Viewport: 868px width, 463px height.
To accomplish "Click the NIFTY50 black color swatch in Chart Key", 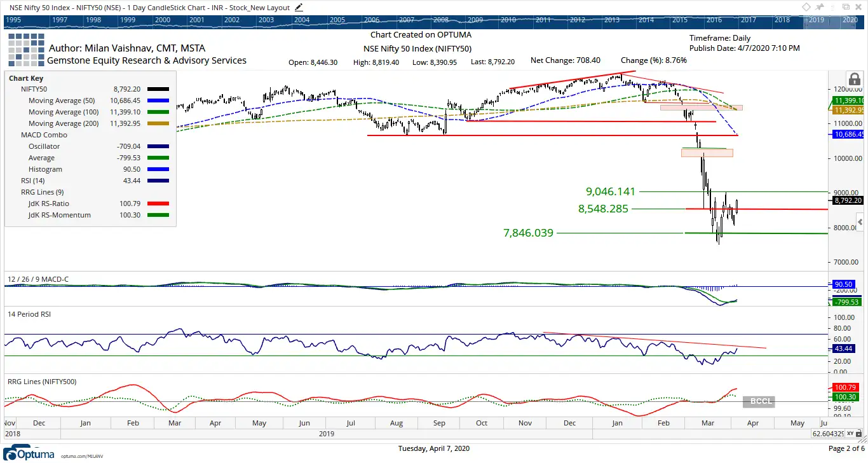I will coord(158,89).
